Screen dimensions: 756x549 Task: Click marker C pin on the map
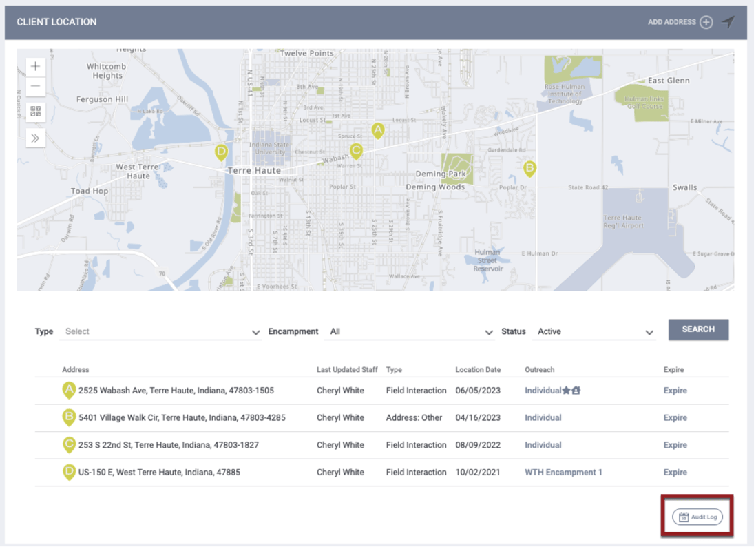[356, 151]
